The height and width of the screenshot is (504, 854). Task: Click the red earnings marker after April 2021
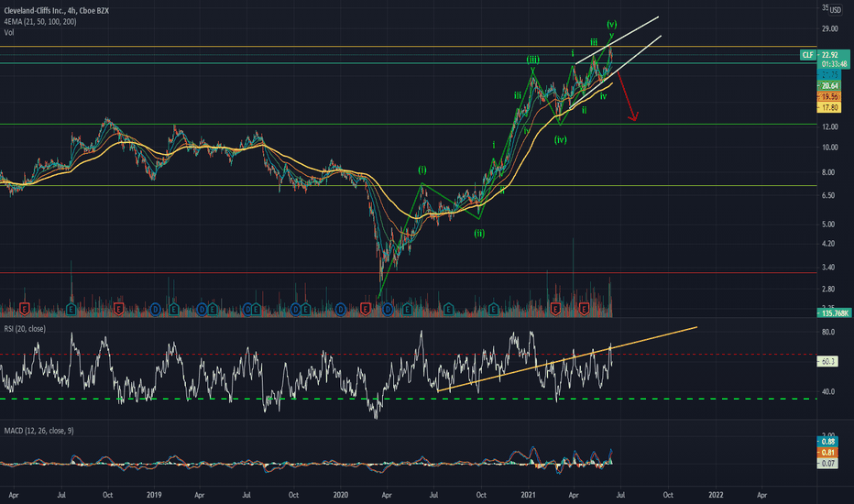coord(584,310)
